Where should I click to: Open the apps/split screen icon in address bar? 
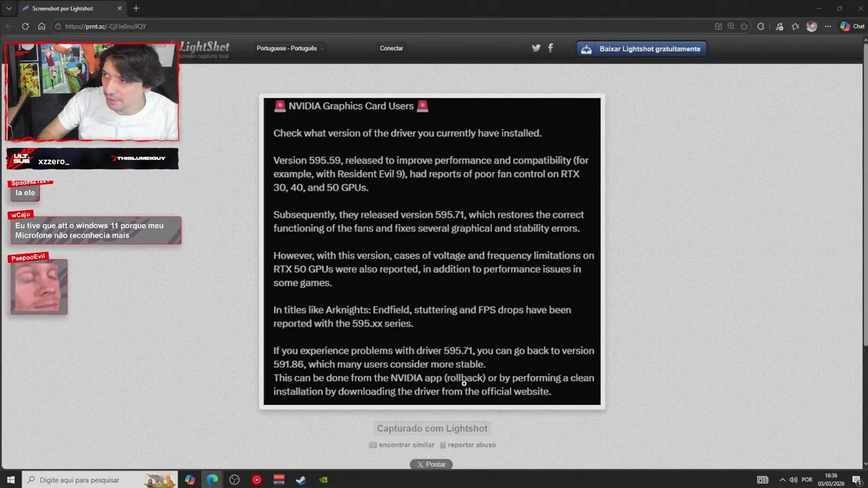tap(719, 26)
